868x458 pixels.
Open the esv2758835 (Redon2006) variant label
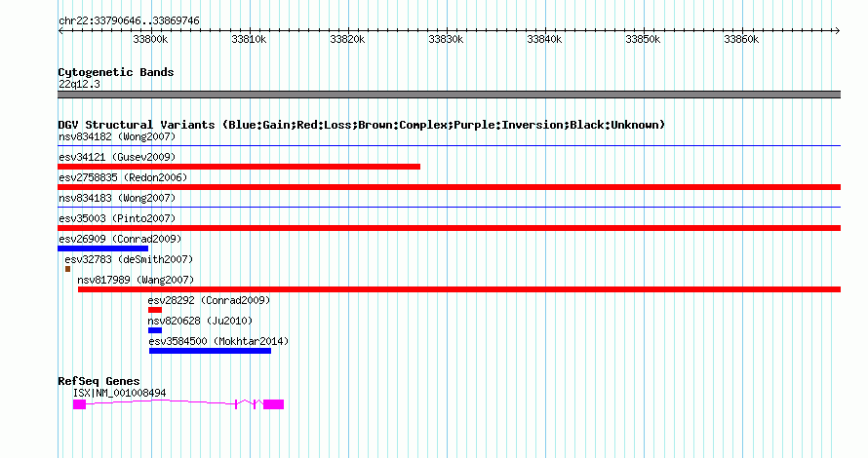(x=123, y=177)
